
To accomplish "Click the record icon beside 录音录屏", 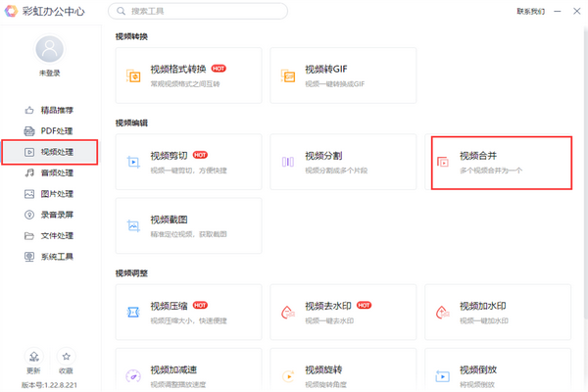I will pos(29,215).
